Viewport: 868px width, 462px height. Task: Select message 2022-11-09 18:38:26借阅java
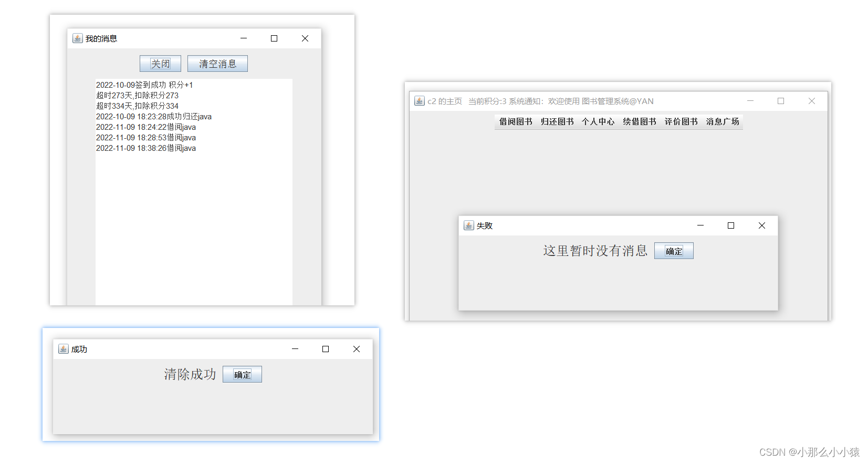click(146, 148)
